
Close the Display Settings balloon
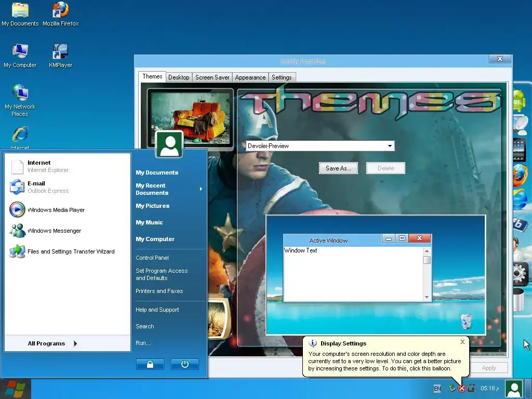click(x=462, y=342)
